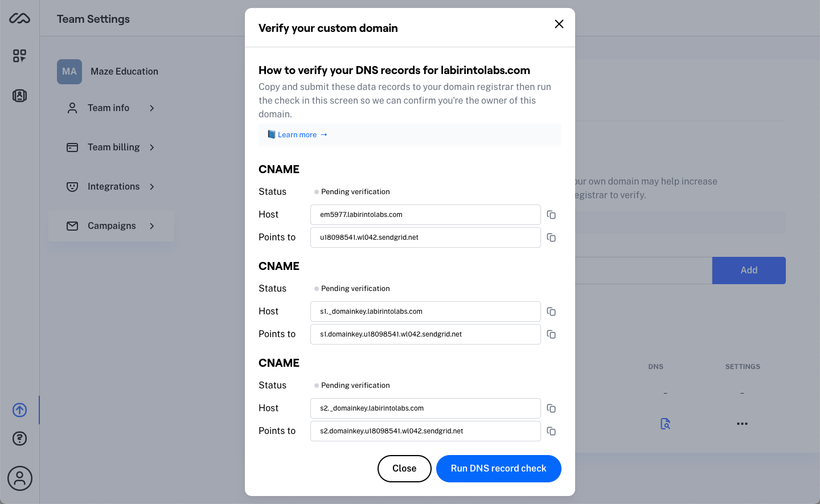The height and width of the screenshot is (504, 820).
Task: Expand the Team info section
Action: coord(111,108)
